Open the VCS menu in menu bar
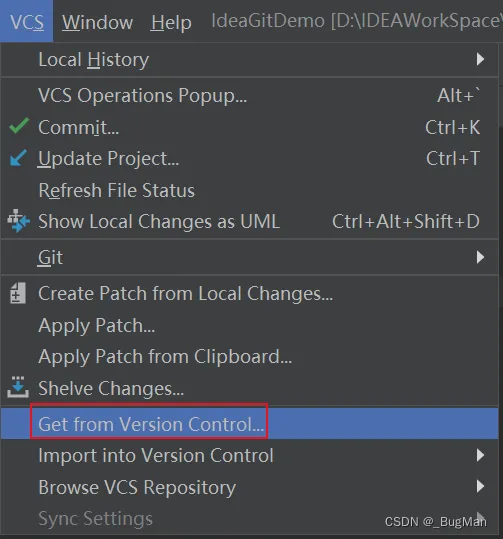503x539 pixels. [27, 22]
